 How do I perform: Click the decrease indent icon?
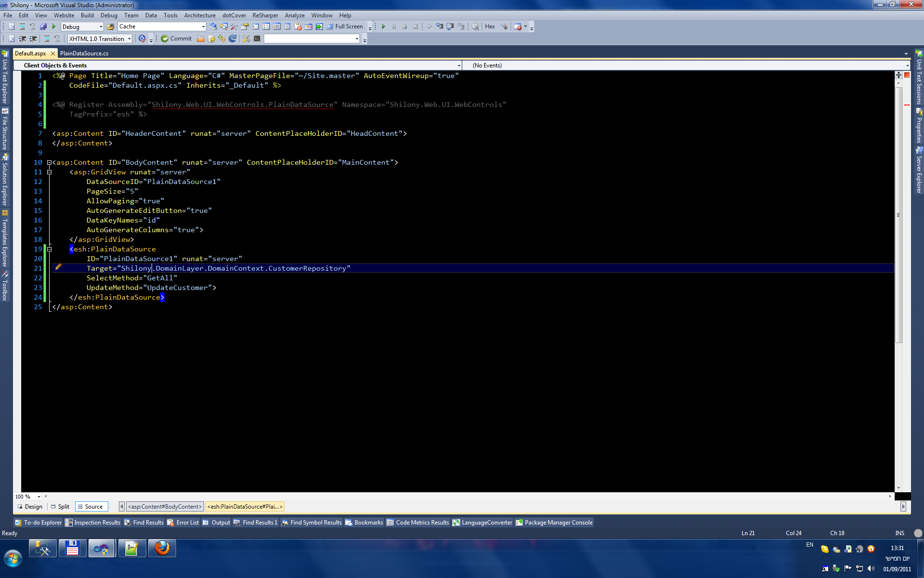23,39
